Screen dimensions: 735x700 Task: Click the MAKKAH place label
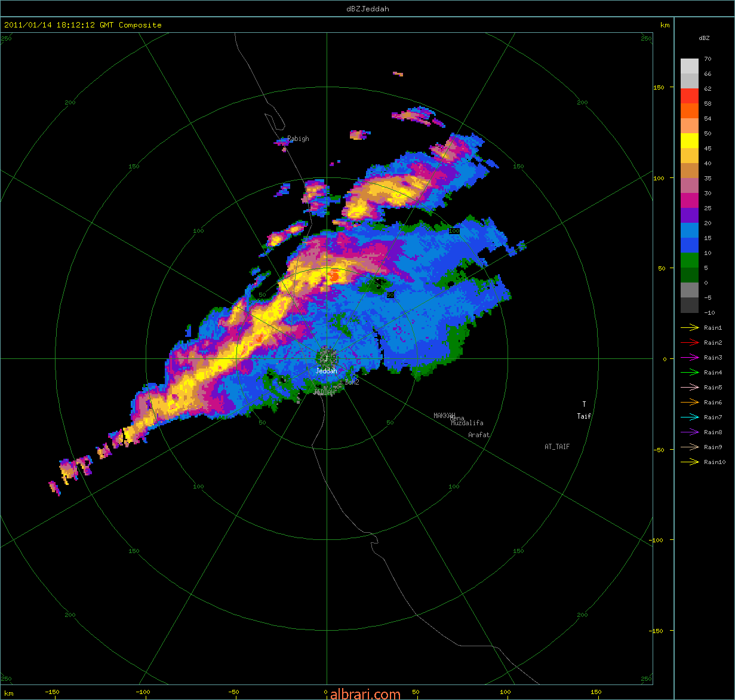point(445,415)
